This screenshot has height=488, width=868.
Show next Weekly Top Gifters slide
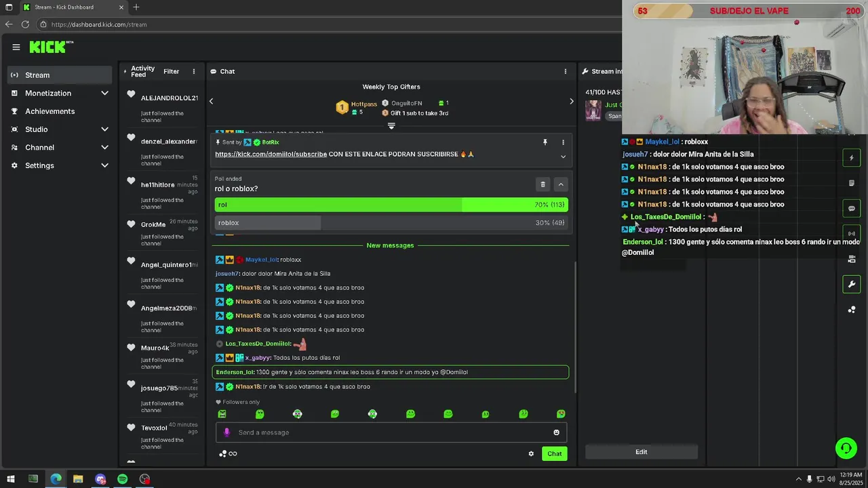(571, 101)
